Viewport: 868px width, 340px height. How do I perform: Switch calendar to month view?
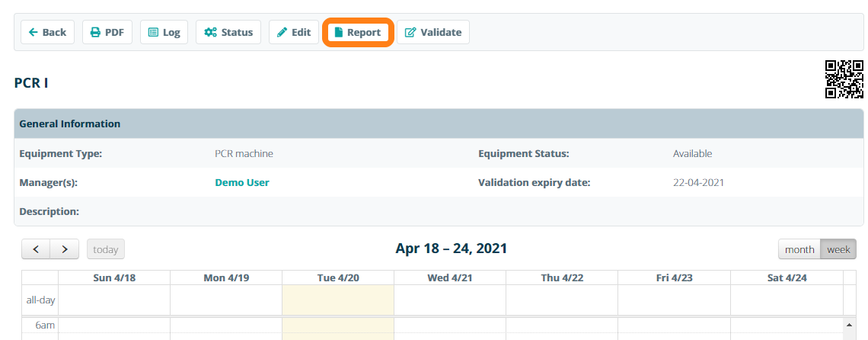coord(799,249)
